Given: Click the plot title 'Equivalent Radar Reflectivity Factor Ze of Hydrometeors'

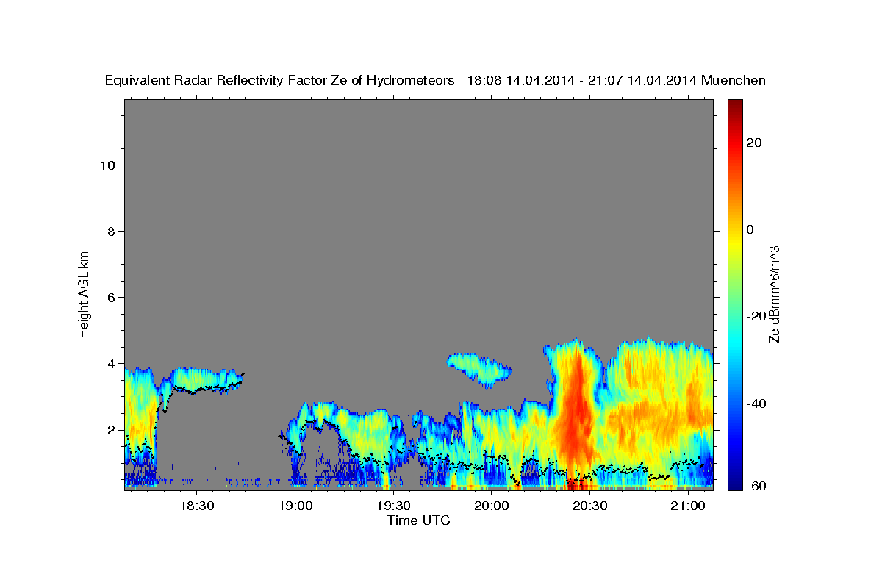Looking at the screenshot, I should click(280, 81).
